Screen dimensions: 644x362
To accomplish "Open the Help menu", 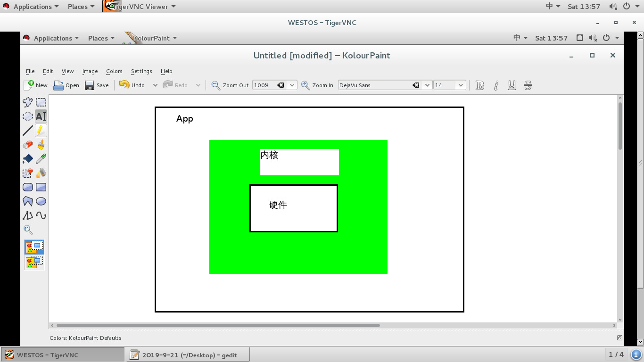I will tap(166, 71).
